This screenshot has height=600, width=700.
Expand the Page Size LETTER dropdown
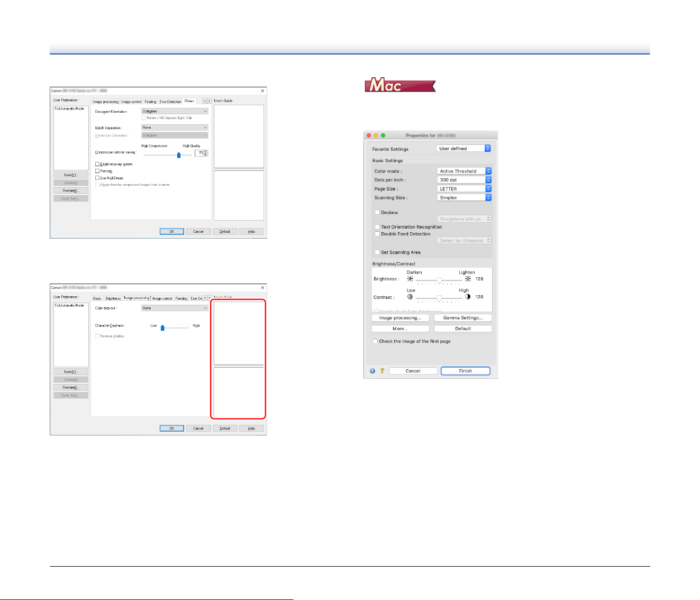(x=465, y=189)
